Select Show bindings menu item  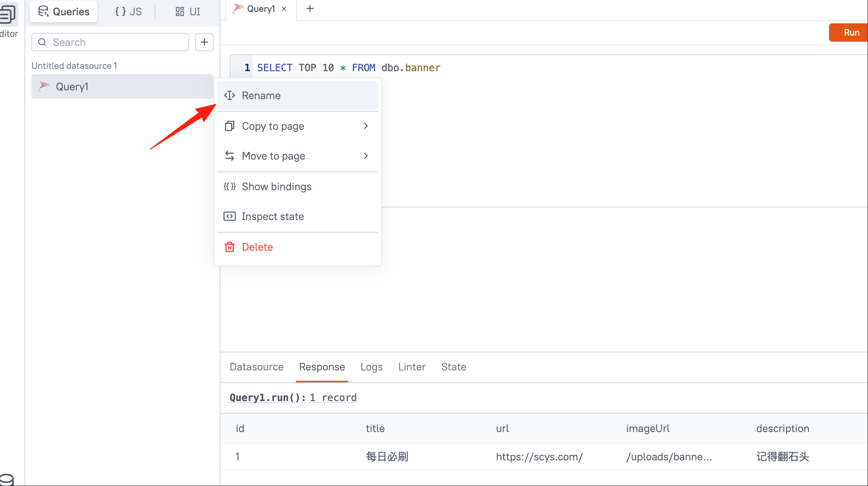298,186
